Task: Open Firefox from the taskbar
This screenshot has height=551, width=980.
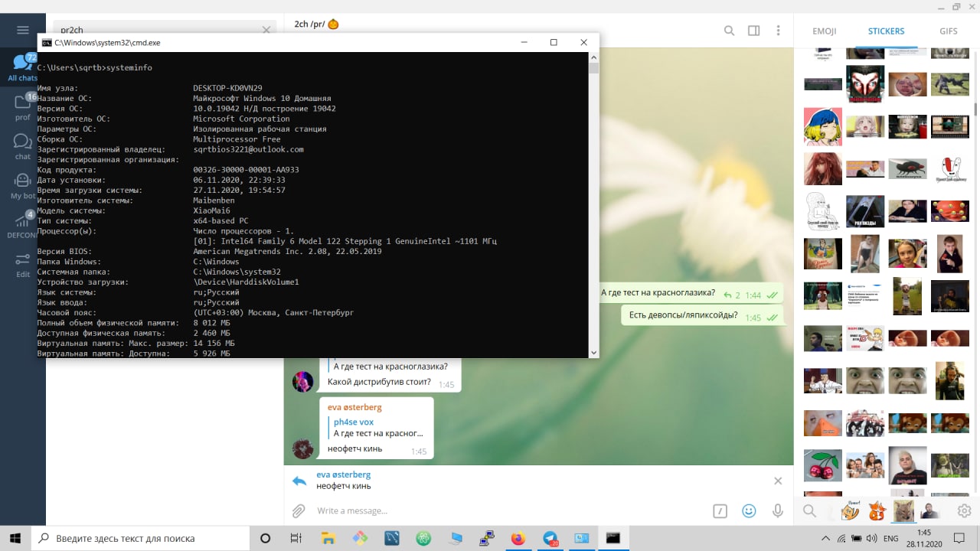Action: point(518,538)
